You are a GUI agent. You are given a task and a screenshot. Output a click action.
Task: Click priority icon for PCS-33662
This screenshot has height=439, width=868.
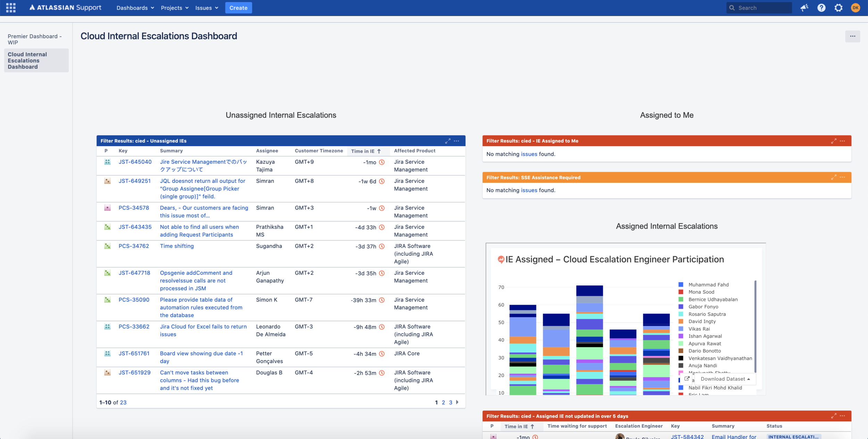[x=107, y=327]
